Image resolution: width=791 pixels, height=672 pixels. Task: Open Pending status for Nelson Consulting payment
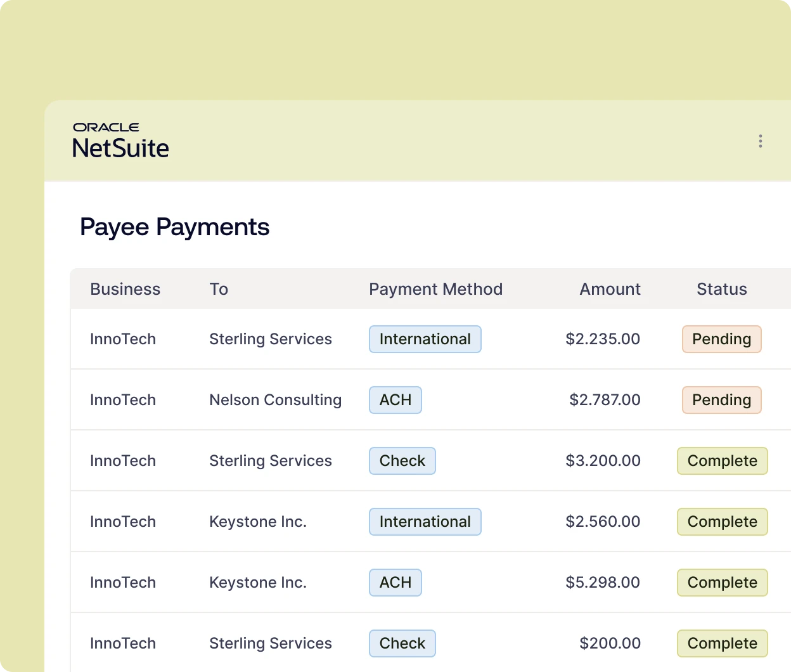coord(721,400)
